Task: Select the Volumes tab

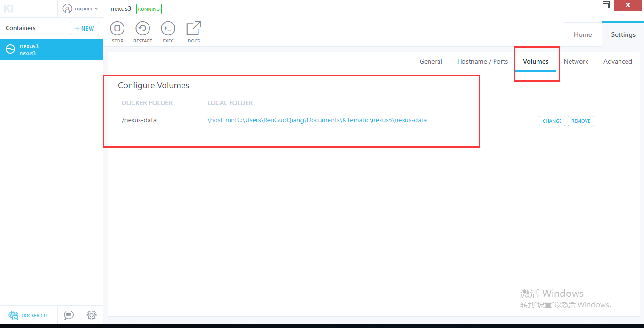Action: [x=536, y=61]
